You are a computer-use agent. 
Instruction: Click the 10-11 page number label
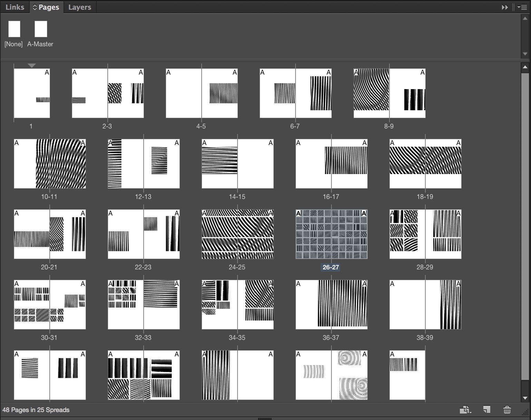49,197
